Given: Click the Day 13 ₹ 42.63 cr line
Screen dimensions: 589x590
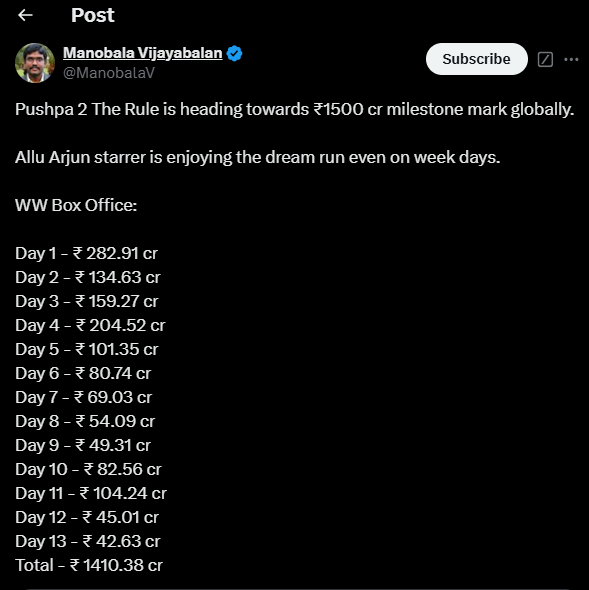Looking at the screenshot, I should [x=88, y=542].
